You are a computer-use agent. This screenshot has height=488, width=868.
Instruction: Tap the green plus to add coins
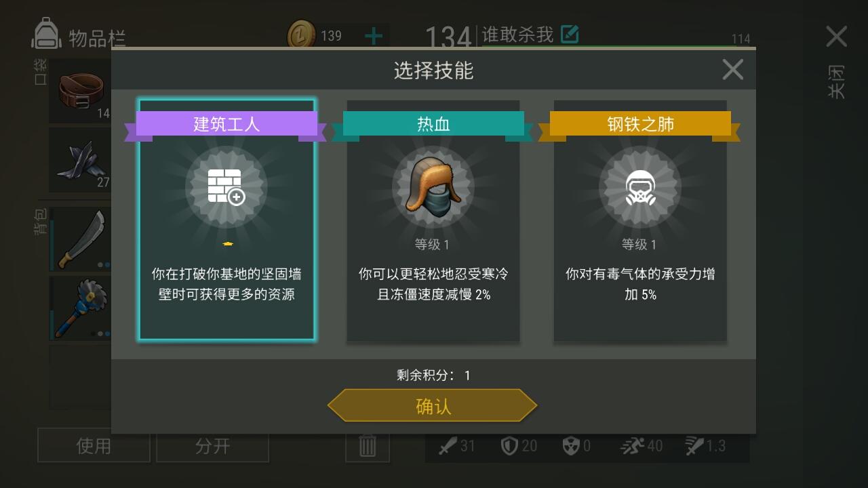(374, 35)
